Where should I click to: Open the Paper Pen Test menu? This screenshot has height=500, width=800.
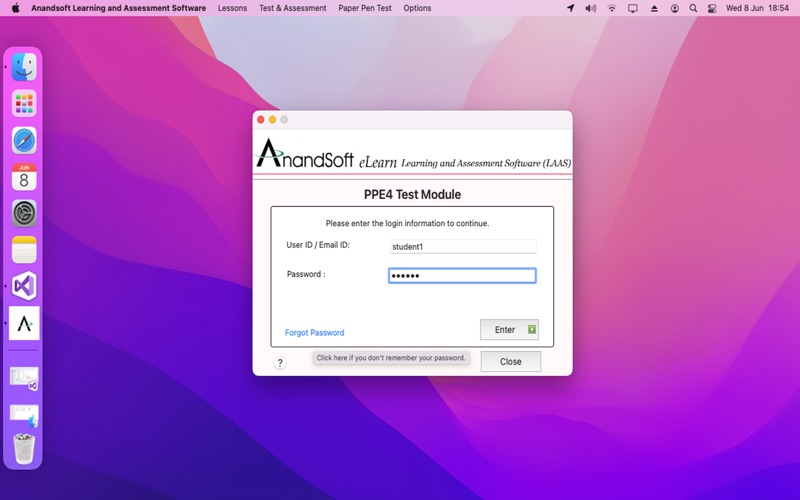pos(365,8)
